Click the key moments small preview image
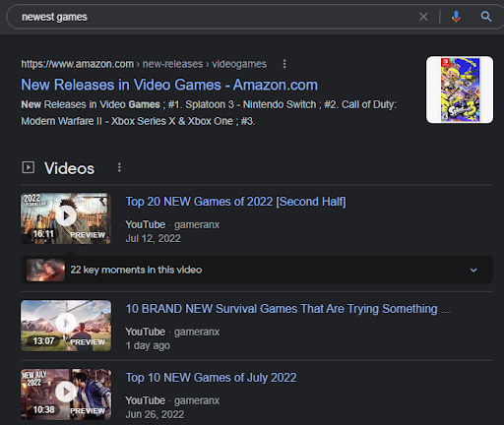 pos(45,270)
